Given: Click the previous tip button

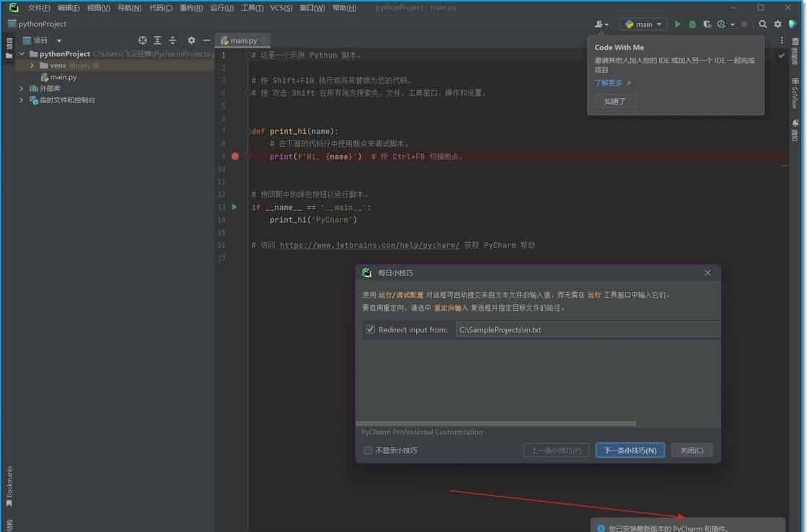Looking at the screenshot, I should 556,451.
